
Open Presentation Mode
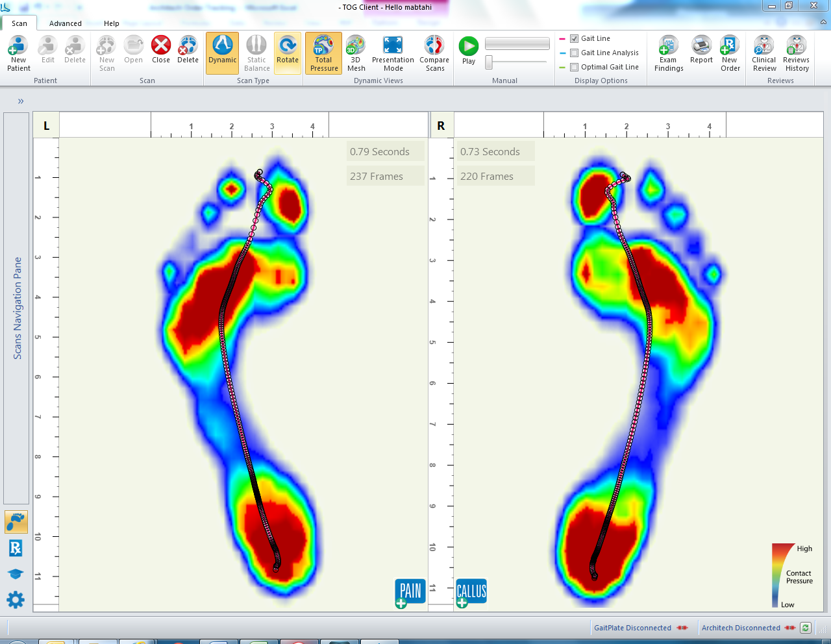[x=393, y=53]
